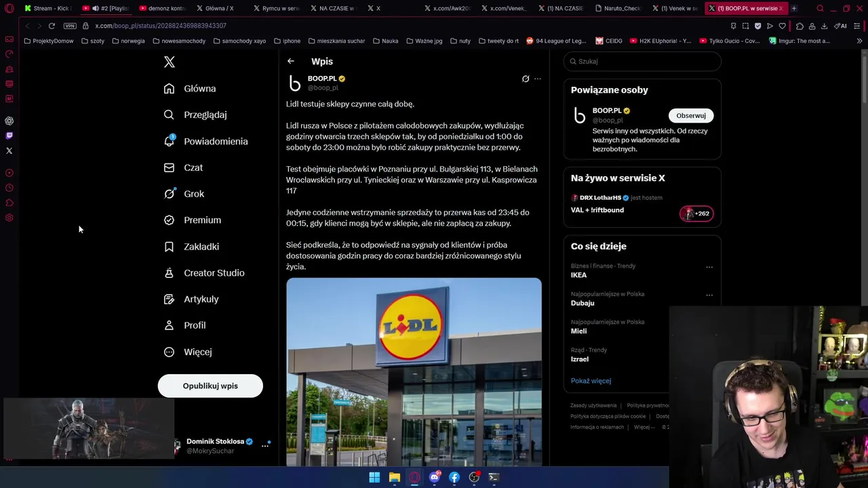Click the Szukaj search field
Viewport: 868px width, 488px height.
(x=642, y=62)
